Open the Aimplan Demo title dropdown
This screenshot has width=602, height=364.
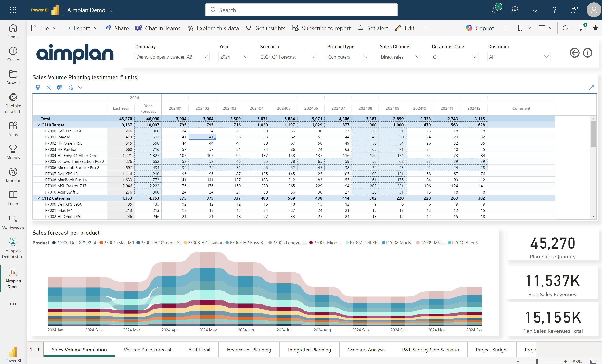click(x=111, y=10)
